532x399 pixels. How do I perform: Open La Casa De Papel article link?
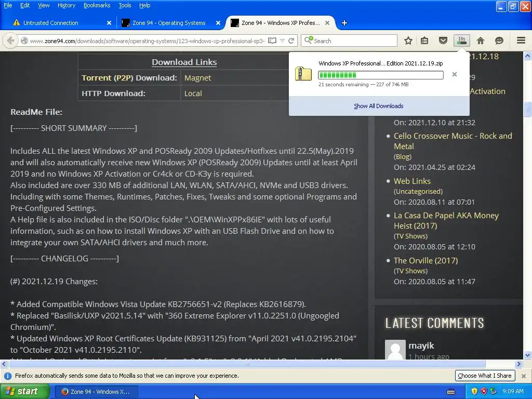[x=446, y=220]
